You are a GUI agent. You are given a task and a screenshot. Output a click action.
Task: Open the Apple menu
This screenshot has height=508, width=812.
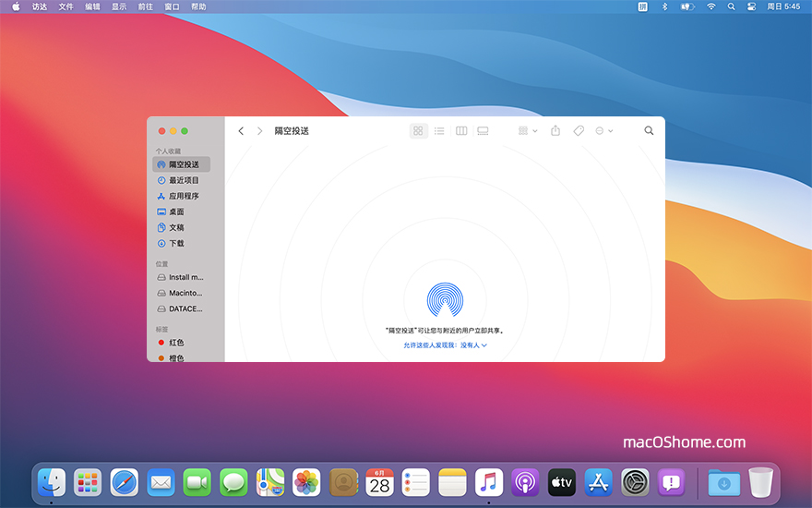pos(16,6)
